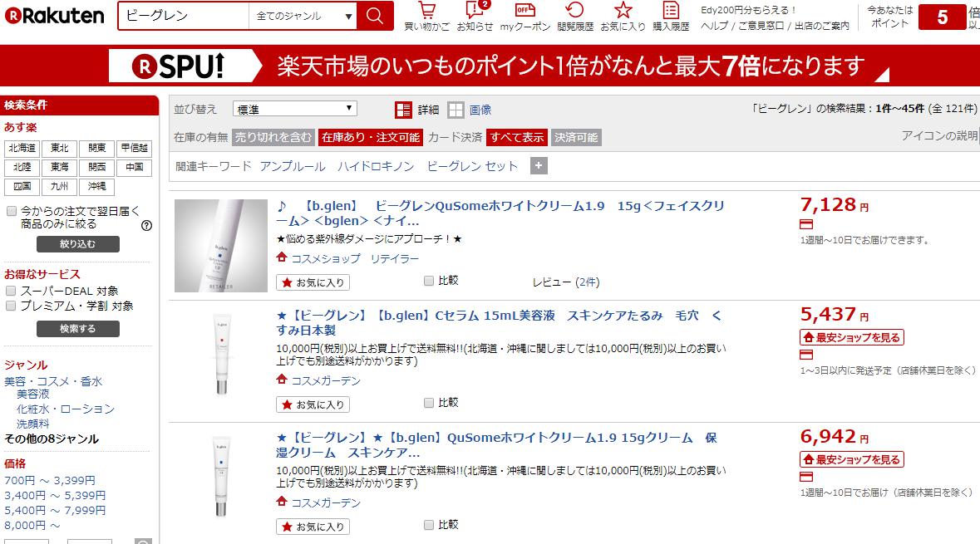
Task: Filter price 3,400円 ～ 5,399円
Action: pyautogui.click(x=55, y=495)
